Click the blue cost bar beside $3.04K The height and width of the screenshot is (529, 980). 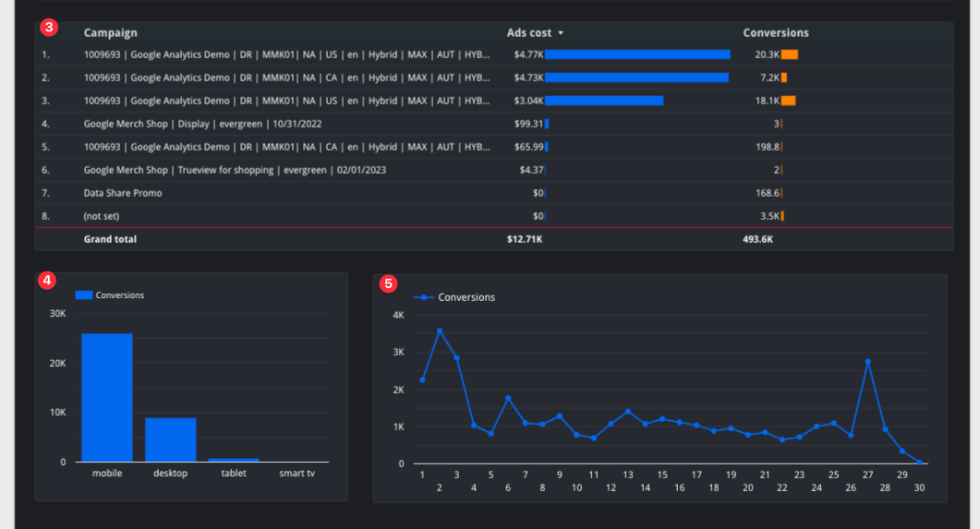tap(604, 101)
